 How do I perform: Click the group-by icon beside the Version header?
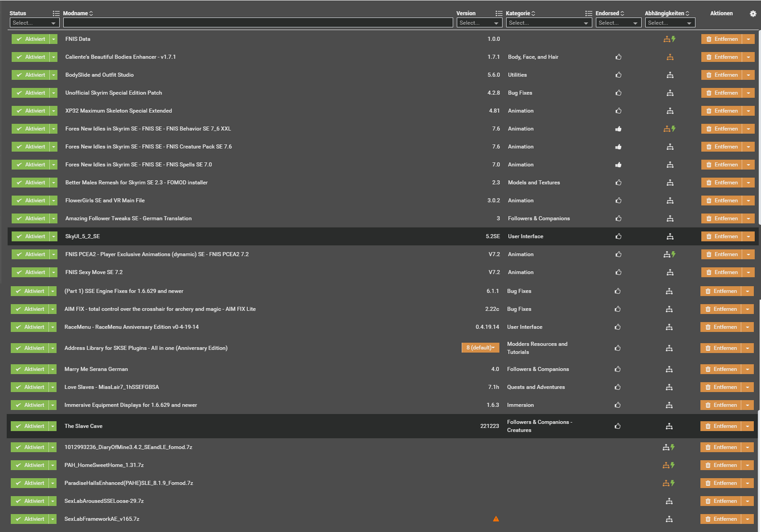(x=499, y=13)
